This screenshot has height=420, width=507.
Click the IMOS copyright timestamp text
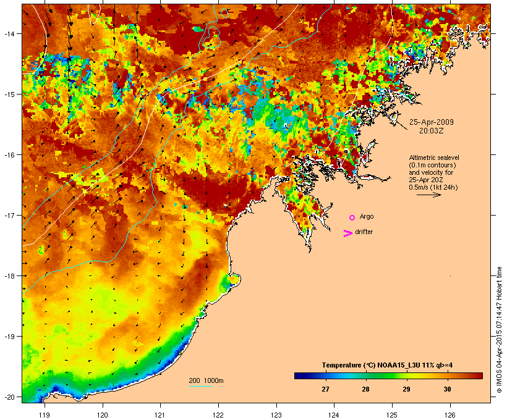[x=499, y=330]
